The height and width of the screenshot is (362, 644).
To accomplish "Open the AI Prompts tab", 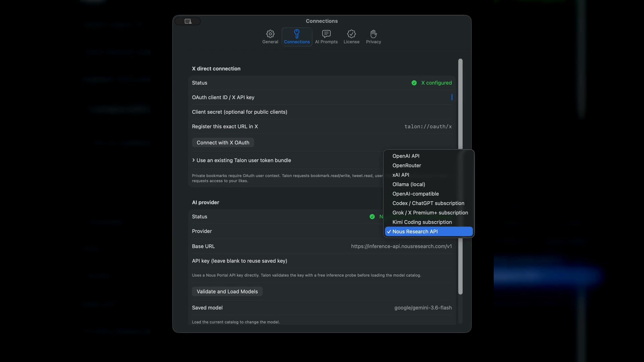I will (x=326, y=37).
